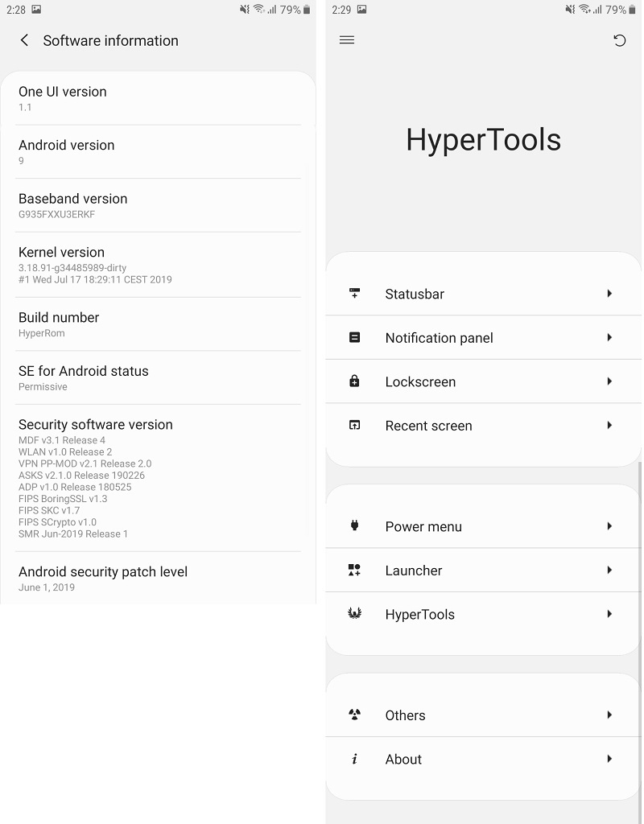Tap the About info icon
This screenshot has width=644, height=824.
354,758
